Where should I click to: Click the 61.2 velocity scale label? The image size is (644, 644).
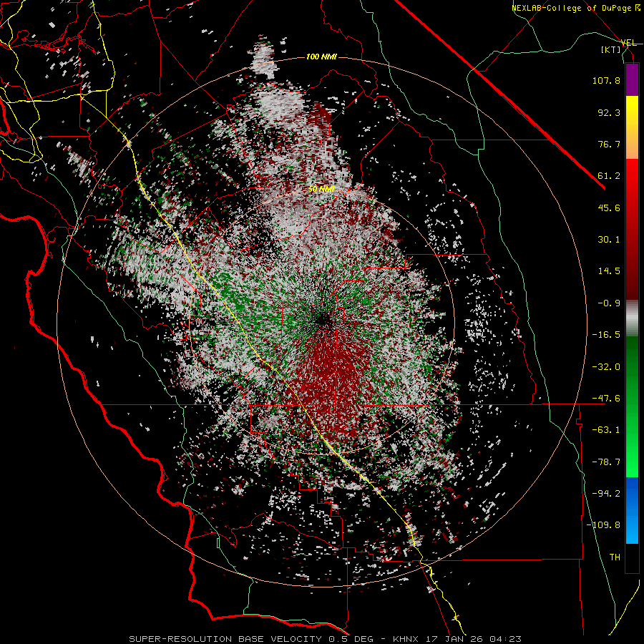pyautogui.click(x=609, y=176)
